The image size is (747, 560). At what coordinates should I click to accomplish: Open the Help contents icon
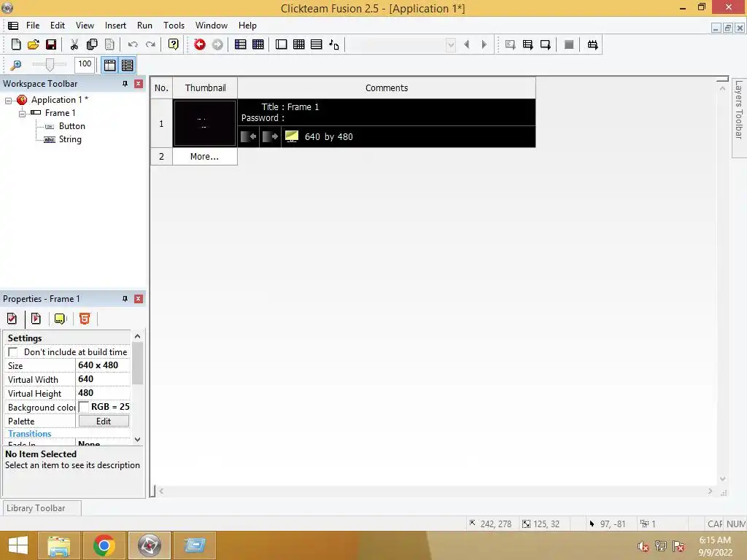click(x=174, y=44)
